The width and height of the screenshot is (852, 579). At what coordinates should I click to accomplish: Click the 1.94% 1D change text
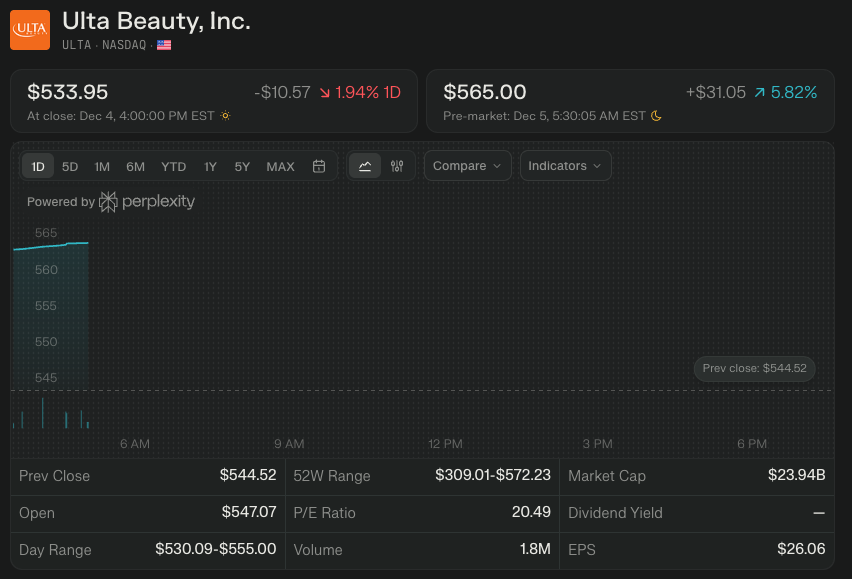point(368,92)
